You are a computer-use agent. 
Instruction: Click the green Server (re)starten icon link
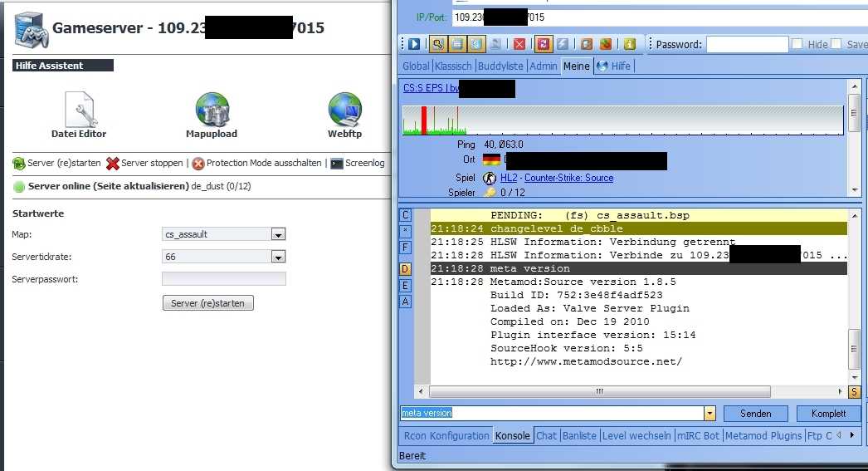click(19, 164)
